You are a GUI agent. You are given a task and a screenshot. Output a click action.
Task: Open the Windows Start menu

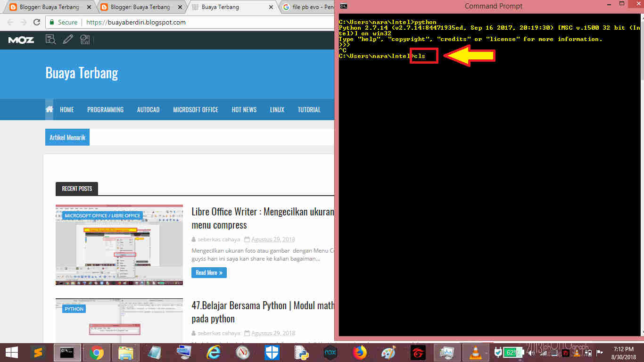coord(9,352)
